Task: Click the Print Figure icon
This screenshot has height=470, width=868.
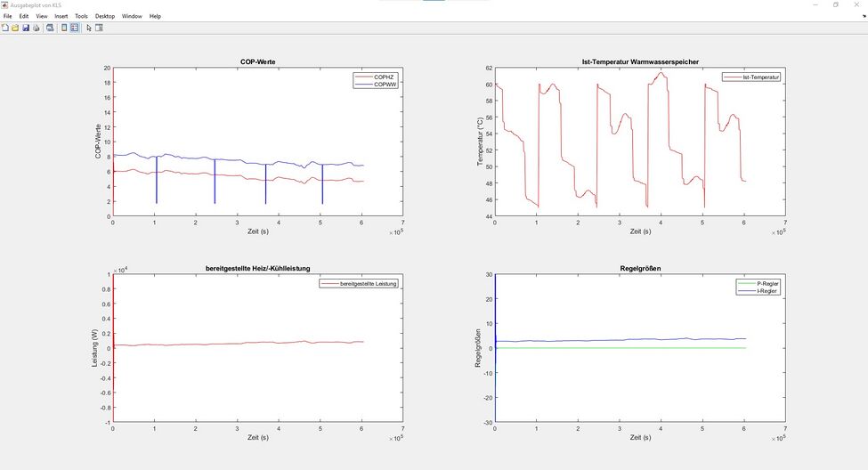Action: click(x=37, y=28)
